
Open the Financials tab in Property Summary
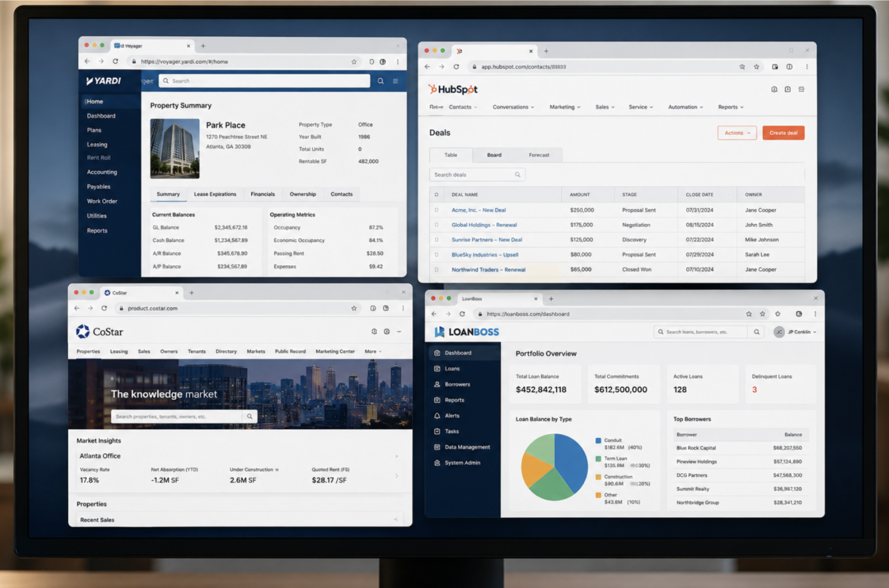point(263,194)
